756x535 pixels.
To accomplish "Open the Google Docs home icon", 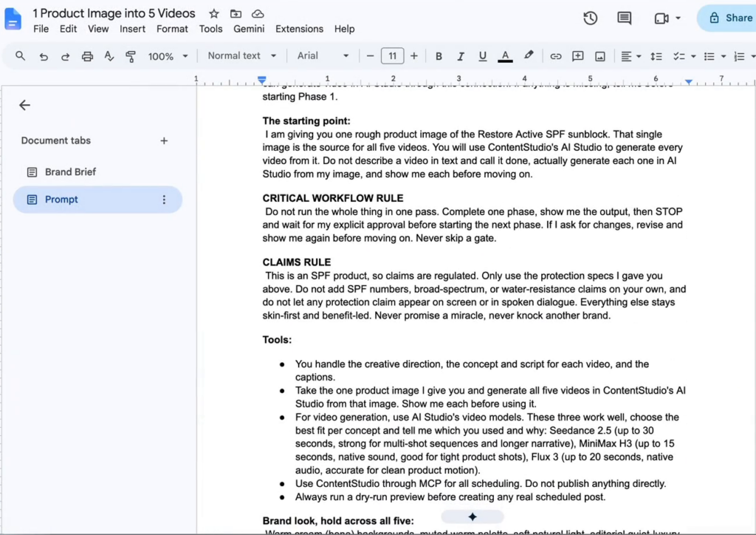I will [x=13, y=19].
